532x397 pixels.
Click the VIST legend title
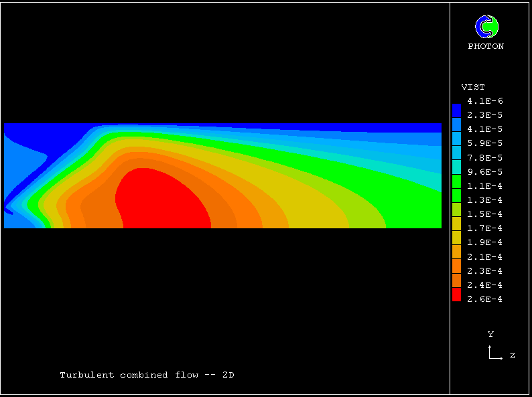point(473,87)
